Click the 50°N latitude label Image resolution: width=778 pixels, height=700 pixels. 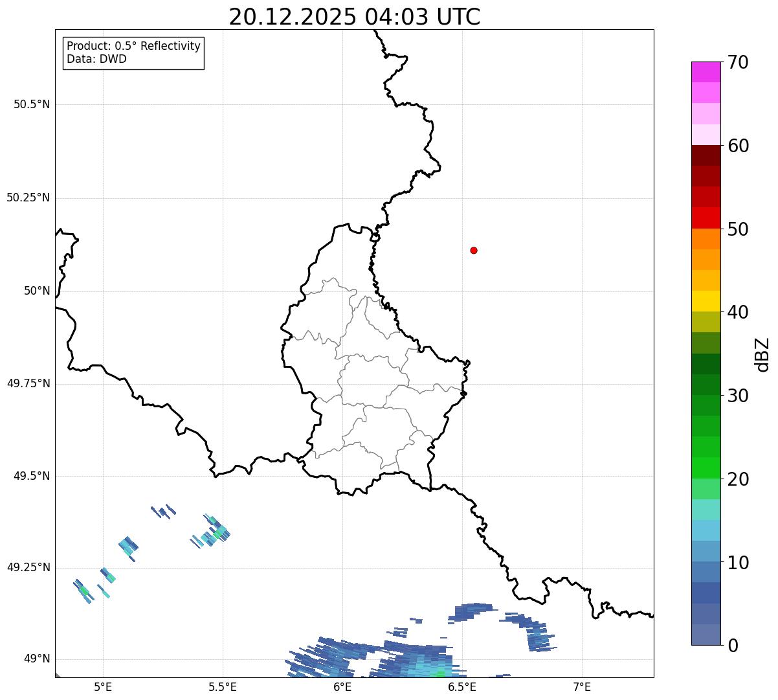[37, 291]
